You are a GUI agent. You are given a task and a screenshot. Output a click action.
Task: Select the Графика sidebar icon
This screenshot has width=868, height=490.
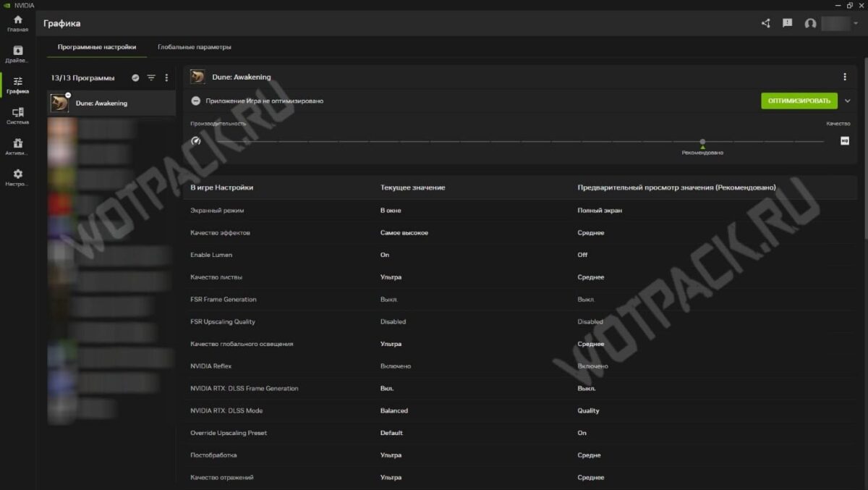pos(17,85)
